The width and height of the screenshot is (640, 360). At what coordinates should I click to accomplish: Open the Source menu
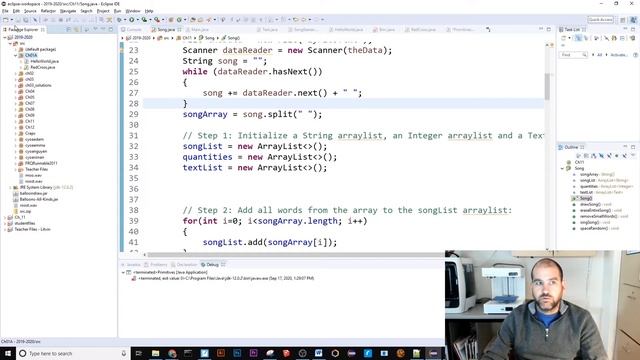pyautogui.click(x=30, y=11)
